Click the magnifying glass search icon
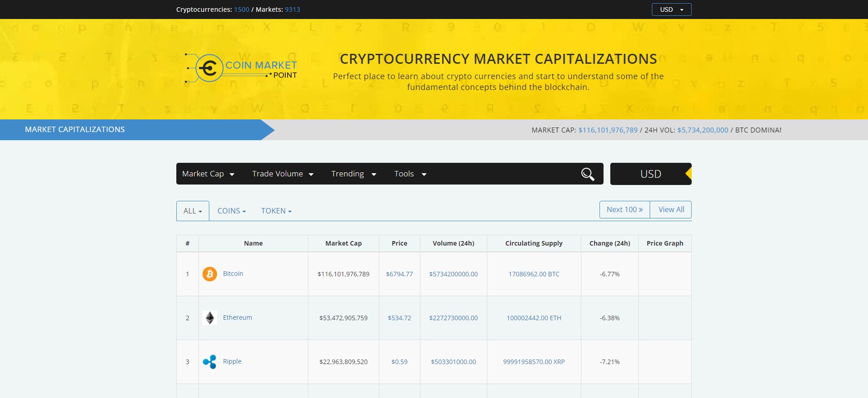This screenshot has width=868, height=398. [x=587, y=174]
